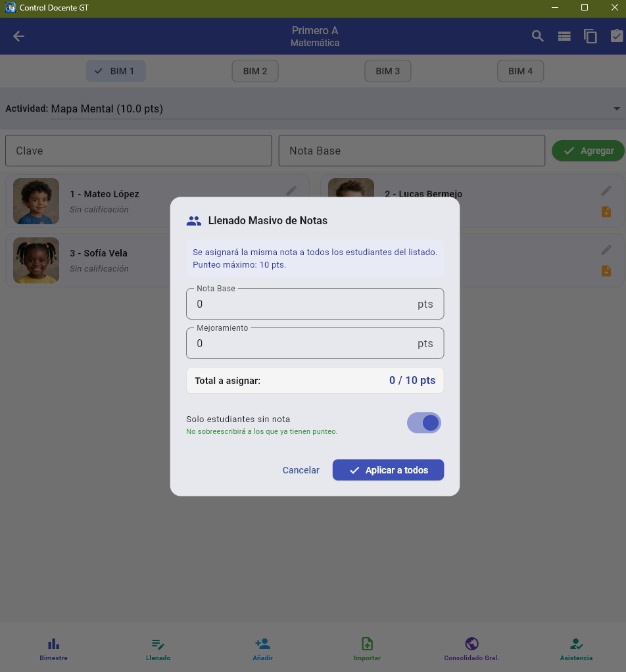This screenshot has width=626, height=672.
Task: Select the BIM 1 tab
Action: pyautogui.click(x=116, y=71)
